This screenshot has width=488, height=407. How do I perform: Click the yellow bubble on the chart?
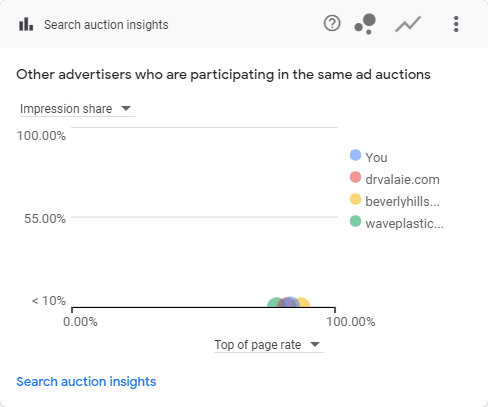tap(305, 303)
